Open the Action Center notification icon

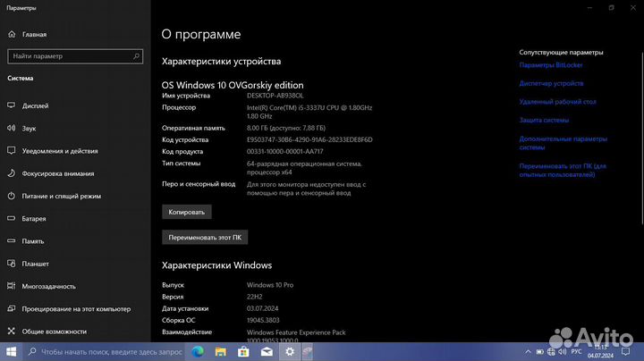coord(625,352)
